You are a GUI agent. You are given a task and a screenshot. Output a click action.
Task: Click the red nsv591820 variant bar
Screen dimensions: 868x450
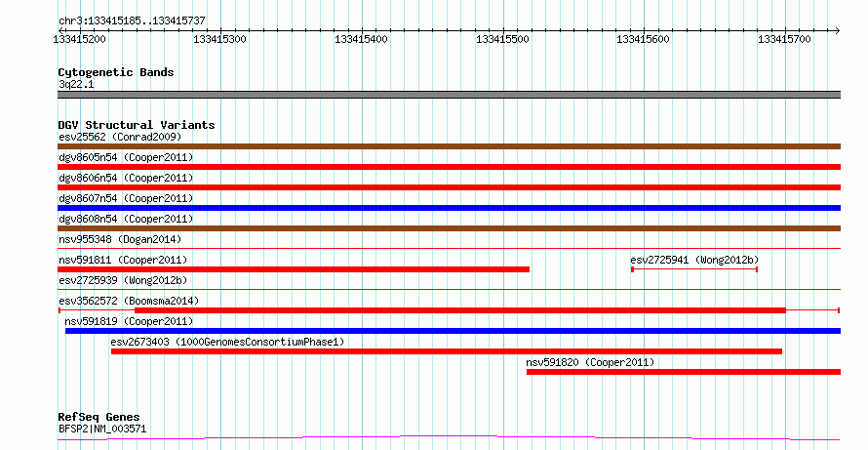pos(684,372)
